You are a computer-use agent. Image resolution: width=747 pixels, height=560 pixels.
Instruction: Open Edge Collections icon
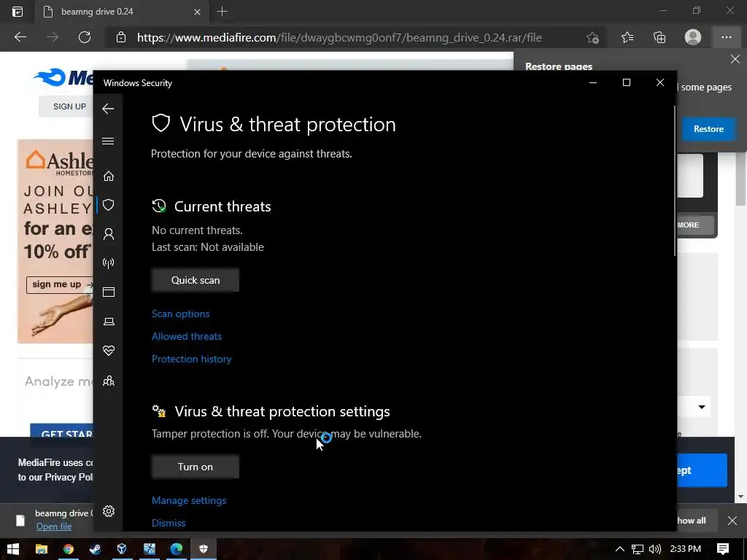point(659,37)
